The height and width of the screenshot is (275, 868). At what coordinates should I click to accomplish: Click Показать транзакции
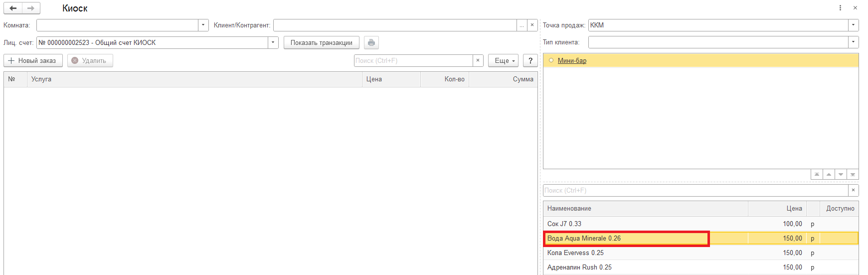click(322, 43)
